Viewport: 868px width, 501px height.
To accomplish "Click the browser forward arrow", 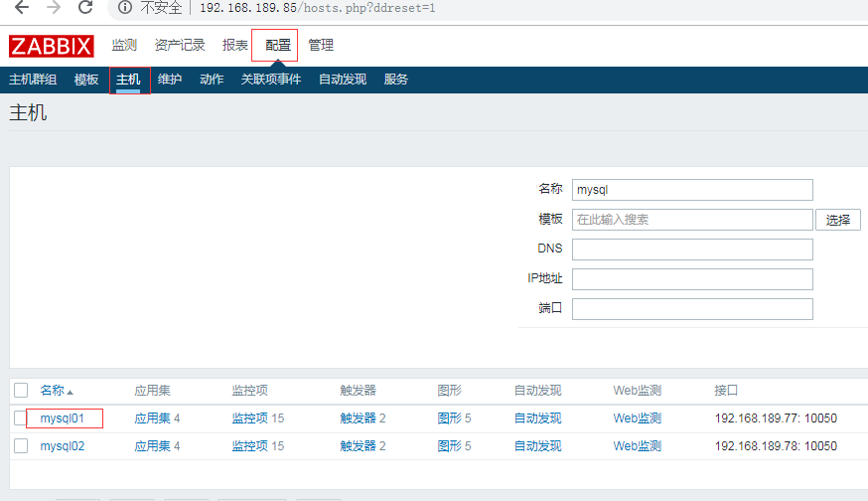I will point(53,8).
